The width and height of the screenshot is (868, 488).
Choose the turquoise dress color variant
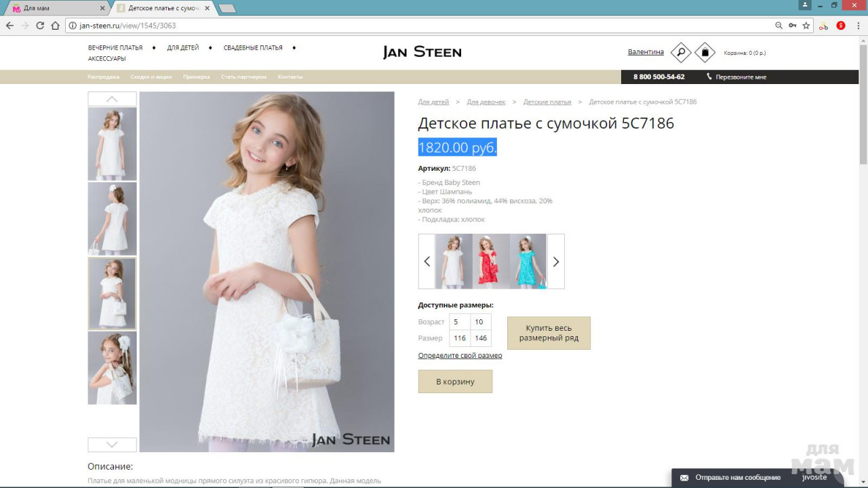[528, 262]
